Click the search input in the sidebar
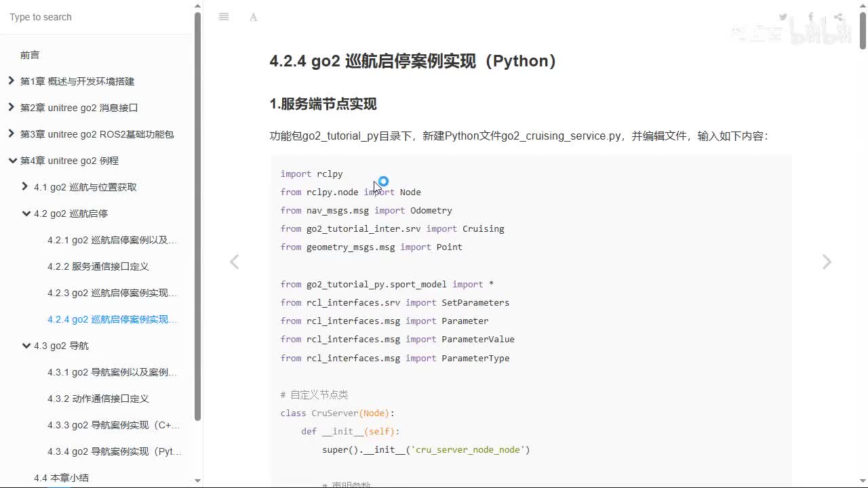Viewport: 868px width, 488px height. click(x=96, y=17)
